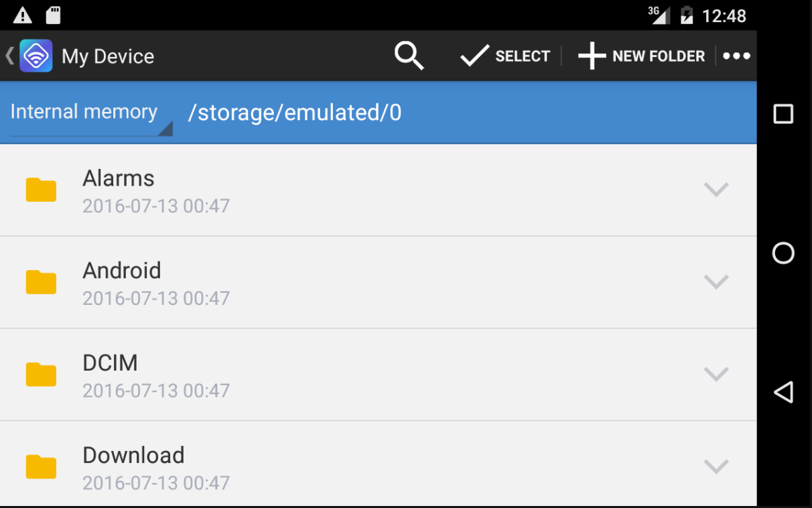
Task: Create a folder with NEW FOLDER button
Action: (641, 56)
